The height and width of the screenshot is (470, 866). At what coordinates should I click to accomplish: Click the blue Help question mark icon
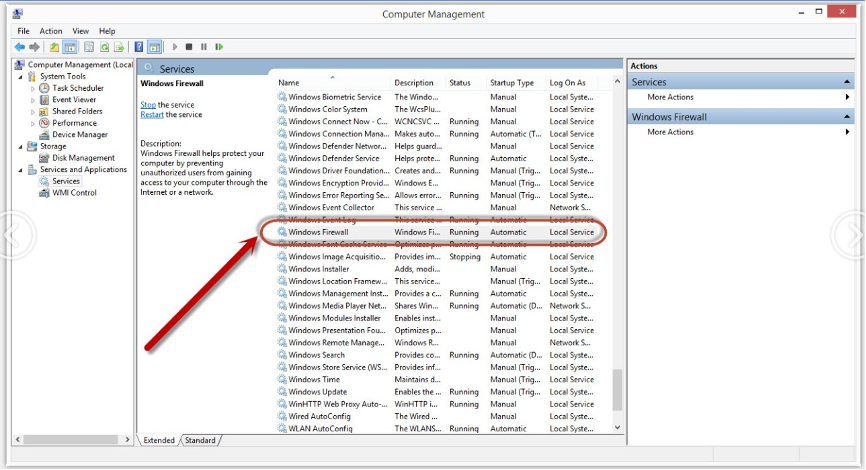(x=138, y=47)
